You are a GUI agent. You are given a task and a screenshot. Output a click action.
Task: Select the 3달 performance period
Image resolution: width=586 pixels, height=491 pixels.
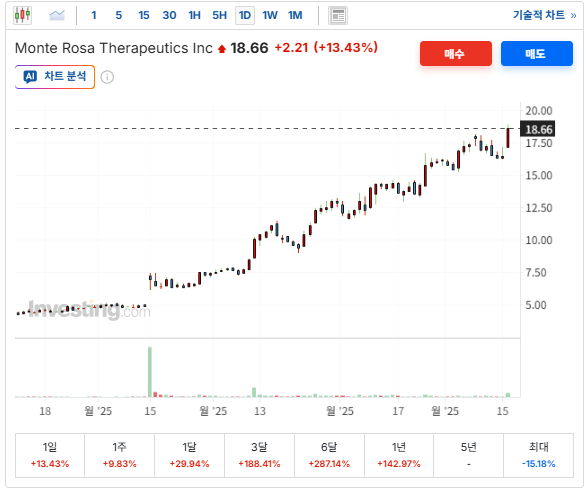[x=259, y=455]
